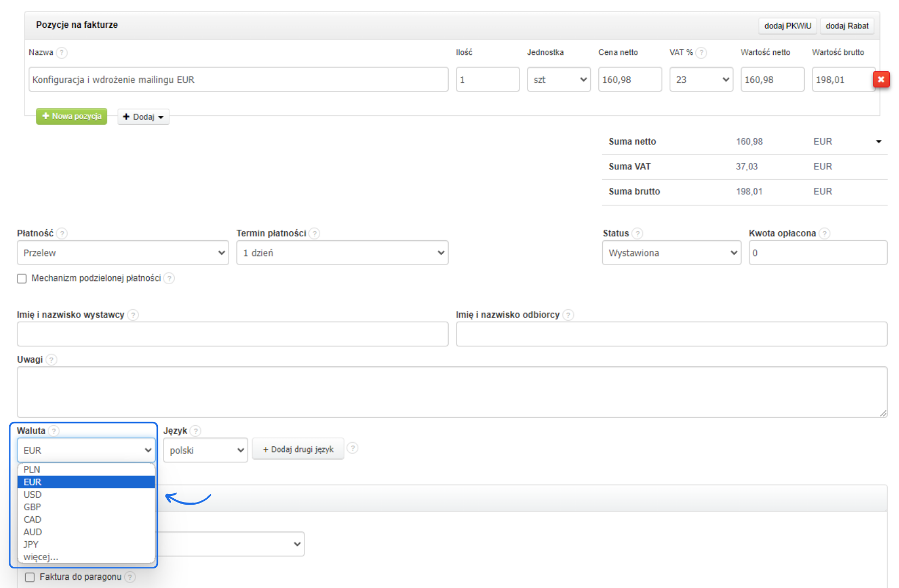Click the dodaj Rabat button

(x=847, y=26)
